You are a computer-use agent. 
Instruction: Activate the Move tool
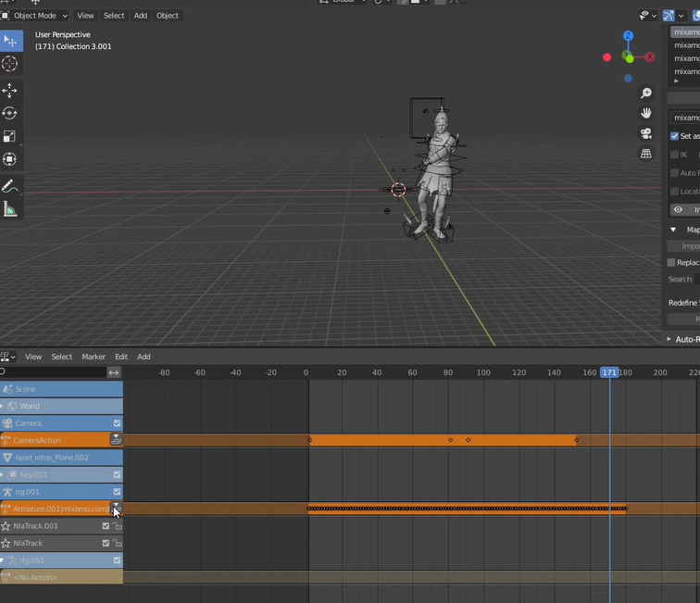10,91
